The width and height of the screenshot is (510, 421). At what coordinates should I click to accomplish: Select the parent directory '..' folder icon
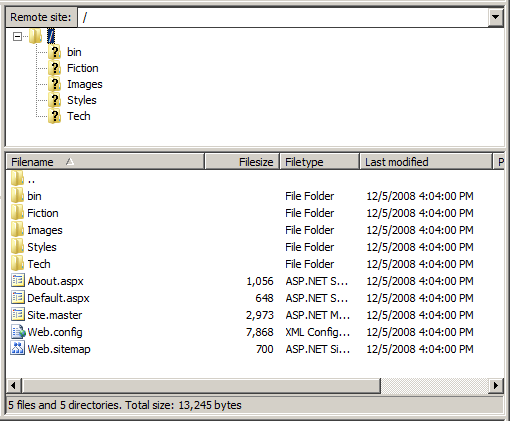pyautogui.click(x=17, y=179)
